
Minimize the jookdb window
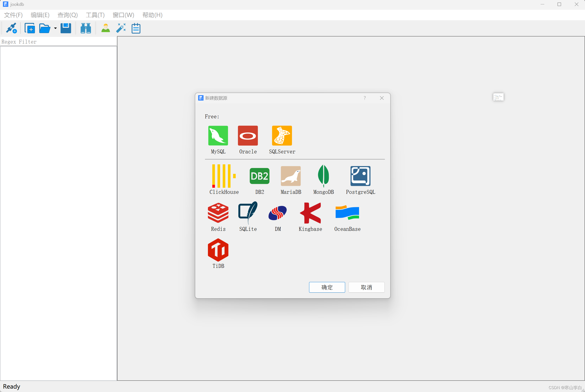(542, 4)
